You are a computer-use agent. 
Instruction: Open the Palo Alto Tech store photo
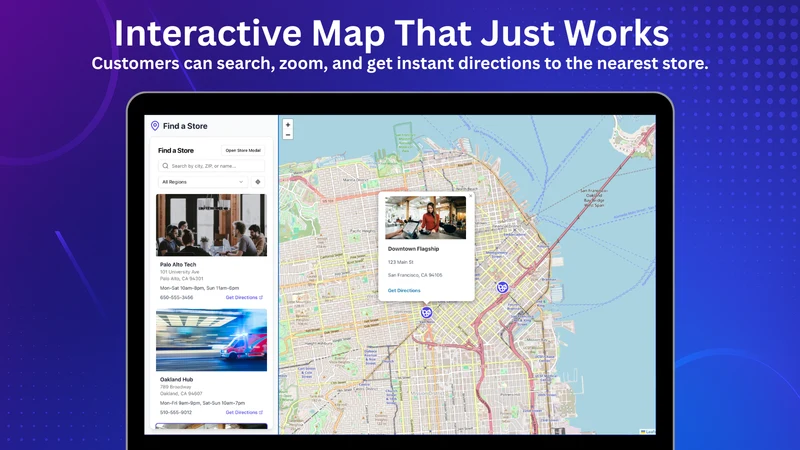click(211, 225)
